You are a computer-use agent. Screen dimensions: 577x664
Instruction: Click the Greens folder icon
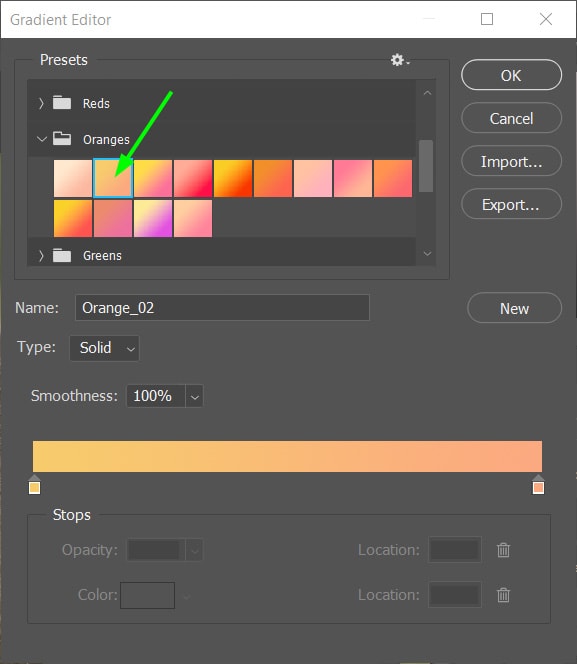click(62, 255)
